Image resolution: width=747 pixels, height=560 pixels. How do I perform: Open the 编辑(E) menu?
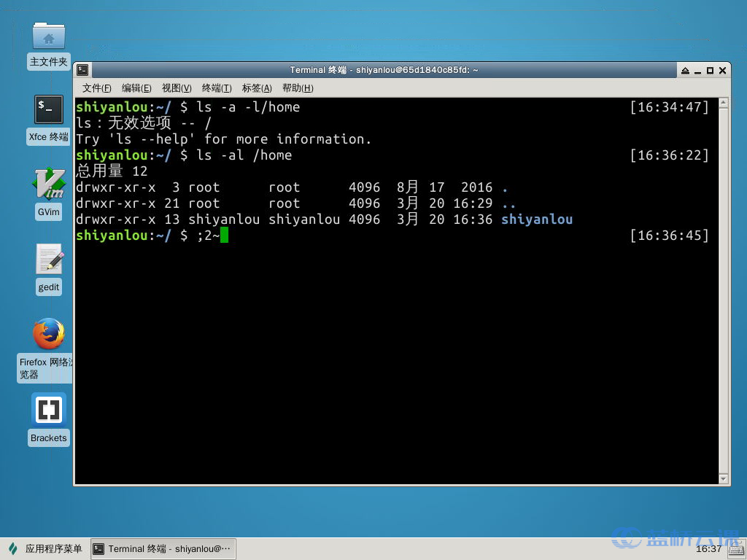(x=136, y=88)
